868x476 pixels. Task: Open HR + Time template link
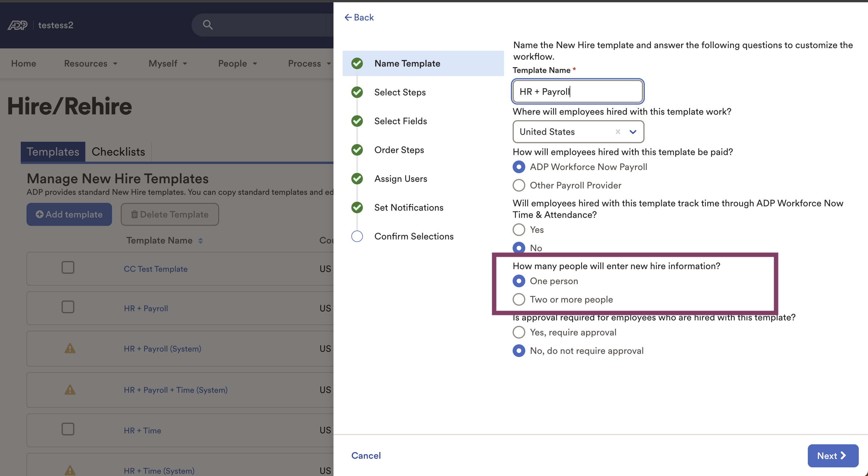point(142,430)
